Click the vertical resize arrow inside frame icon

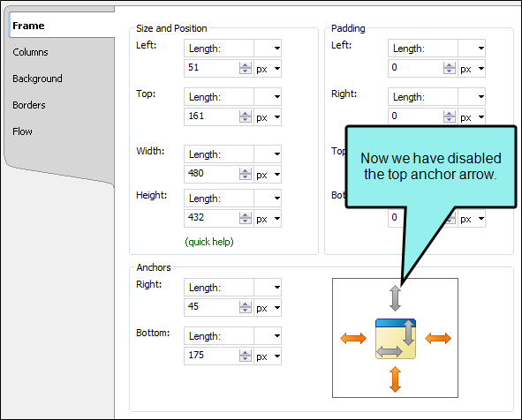(x=408, y=333)
